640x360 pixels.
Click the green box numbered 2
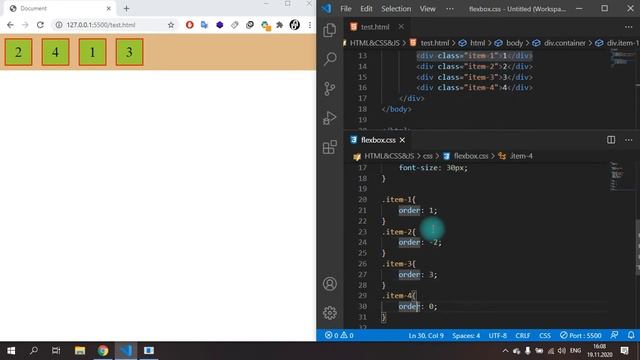coord(18,52)
